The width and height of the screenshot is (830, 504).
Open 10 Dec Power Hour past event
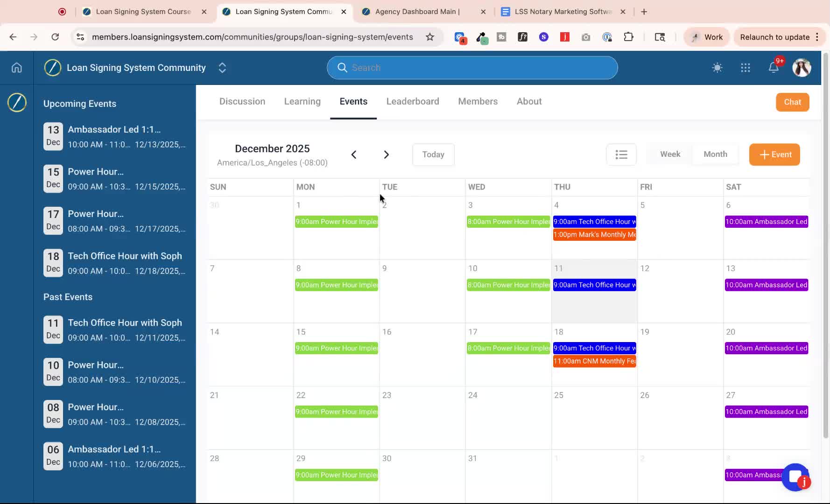115,372
